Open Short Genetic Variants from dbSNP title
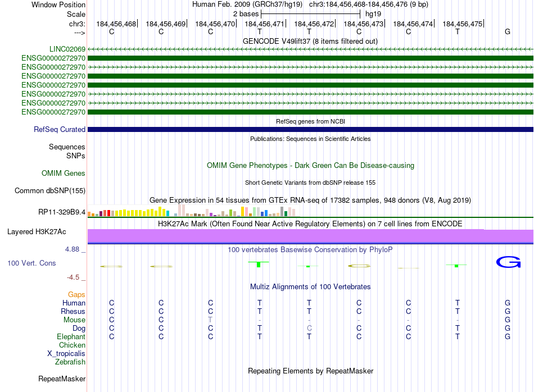Screen dimensions: 534x392 coord(310,183)
